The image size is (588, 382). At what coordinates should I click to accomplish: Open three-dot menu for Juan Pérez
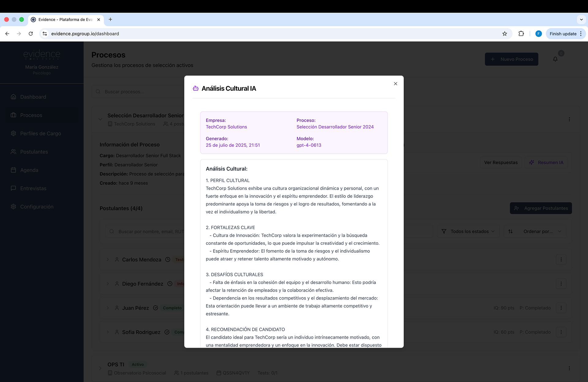click(561, 308)
